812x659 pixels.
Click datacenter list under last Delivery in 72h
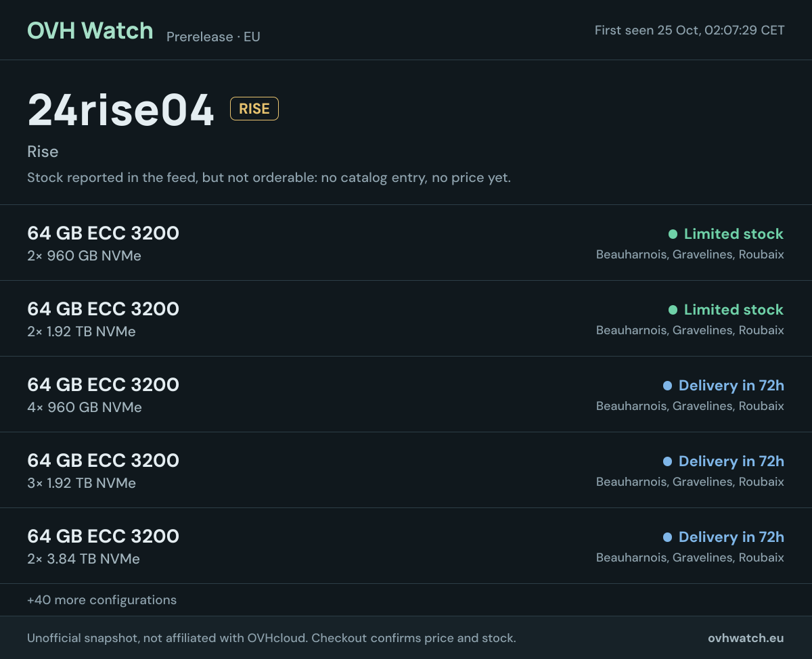click(690, 558)
